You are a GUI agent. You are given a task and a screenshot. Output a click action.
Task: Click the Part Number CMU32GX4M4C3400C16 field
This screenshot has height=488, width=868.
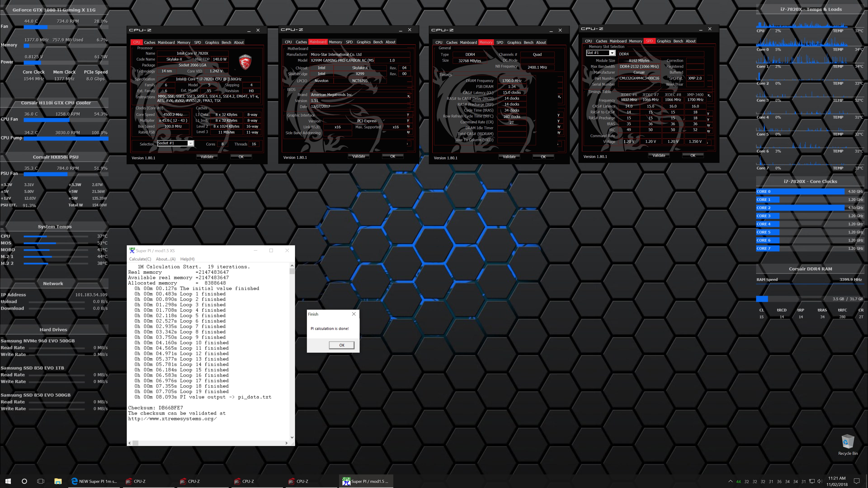[639, 78]
